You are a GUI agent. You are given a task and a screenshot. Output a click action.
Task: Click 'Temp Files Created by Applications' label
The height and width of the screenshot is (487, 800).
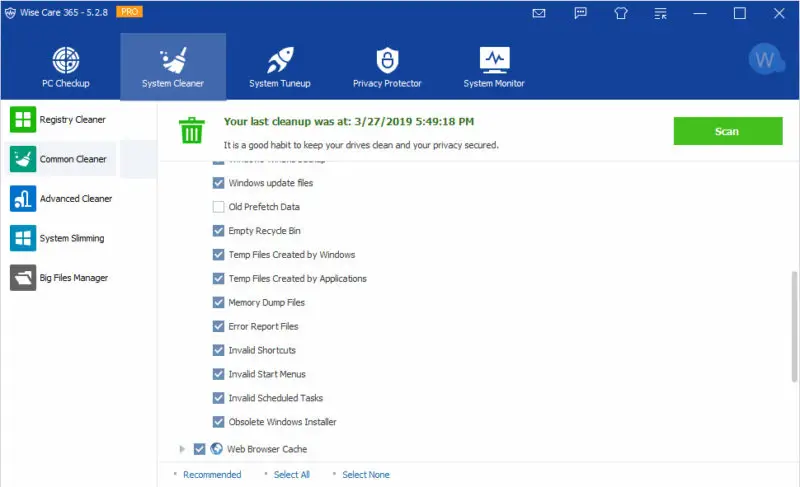point(298,278)
